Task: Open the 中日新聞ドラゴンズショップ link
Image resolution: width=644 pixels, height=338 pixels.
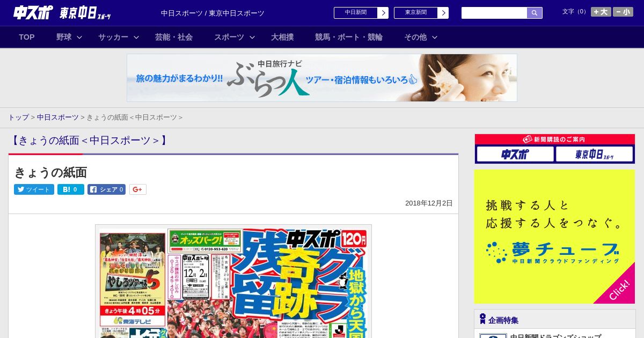Action: [555, 336]
